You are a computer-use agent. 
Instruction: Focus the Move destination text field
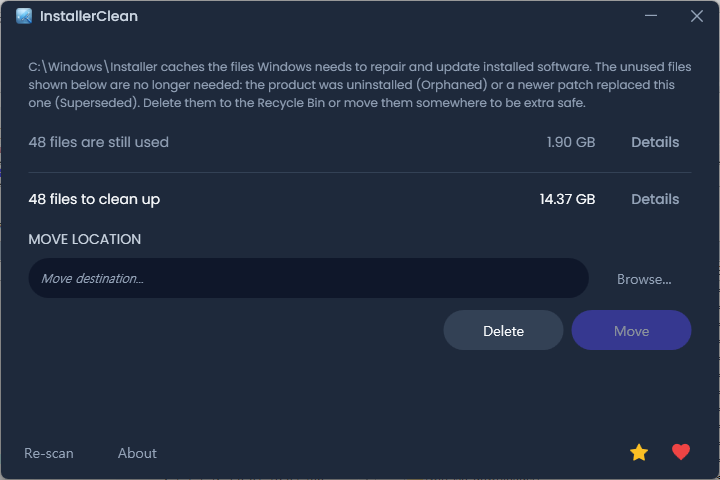[x=309, y=278]
